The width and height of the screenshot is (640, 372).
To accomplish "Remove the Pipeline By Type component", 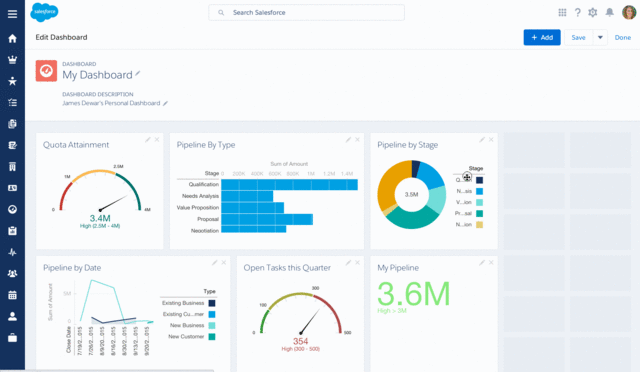I will click(x=358, y=140).
